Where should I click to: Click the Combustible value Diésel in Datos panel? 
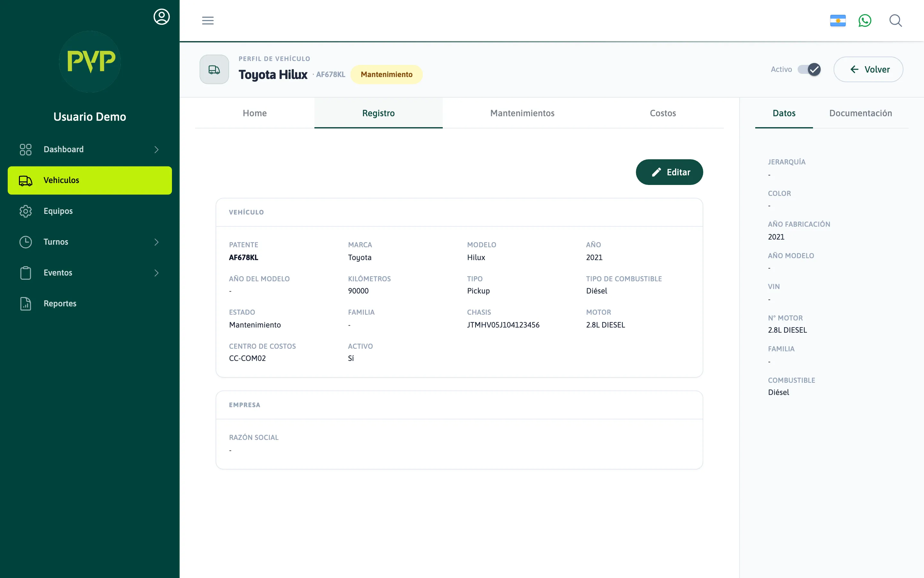pos(779,393)
